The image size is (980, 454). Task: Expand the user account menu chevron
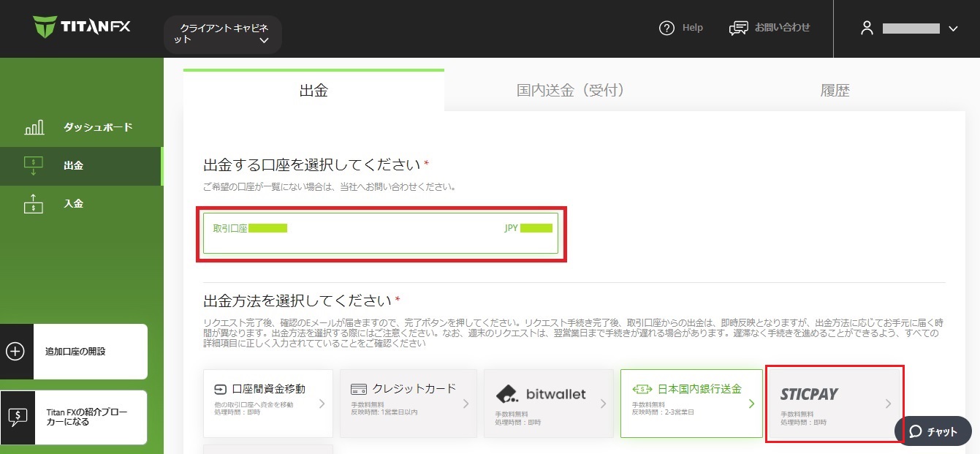click(x=952, y=29)
